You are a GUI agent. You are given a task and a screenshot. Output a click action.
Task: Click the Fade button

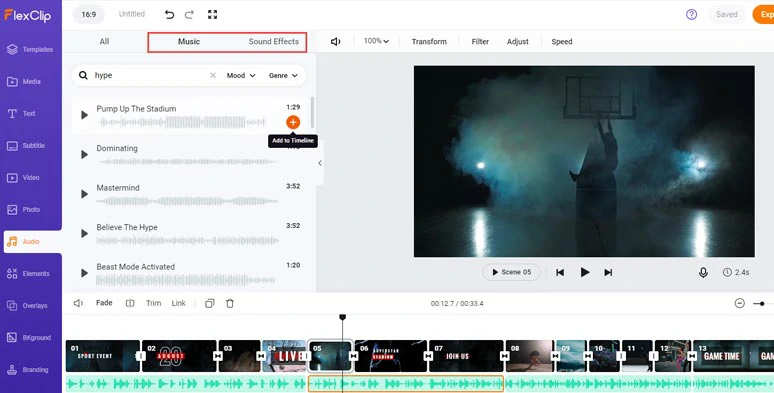104,303
